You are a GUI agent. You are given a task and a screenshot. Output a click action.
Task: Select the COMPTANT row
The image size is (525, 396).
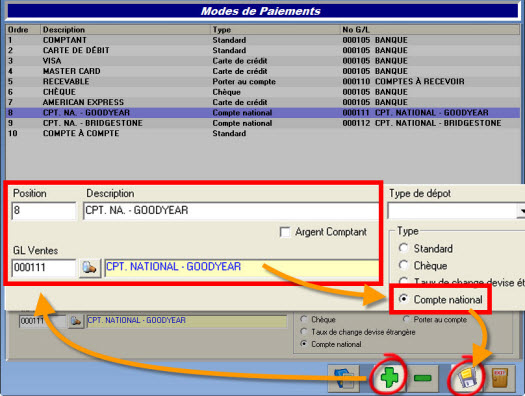pos(263,40)
